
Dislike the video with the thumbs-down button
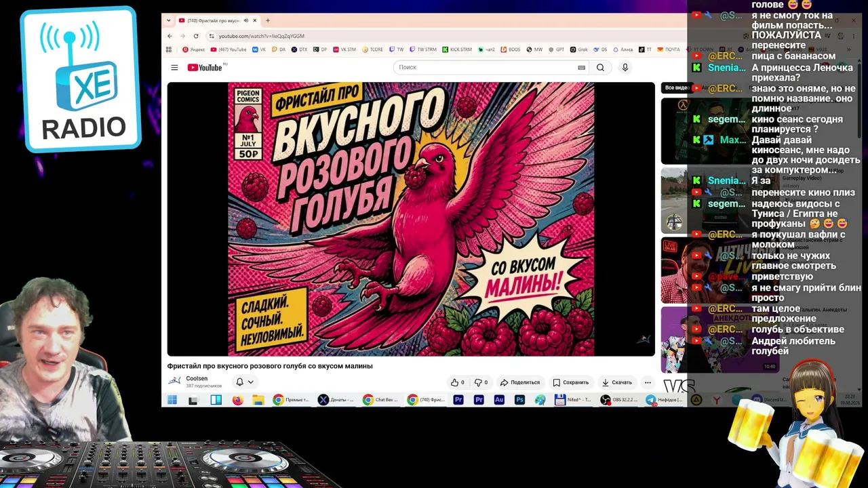click(481, 382)
